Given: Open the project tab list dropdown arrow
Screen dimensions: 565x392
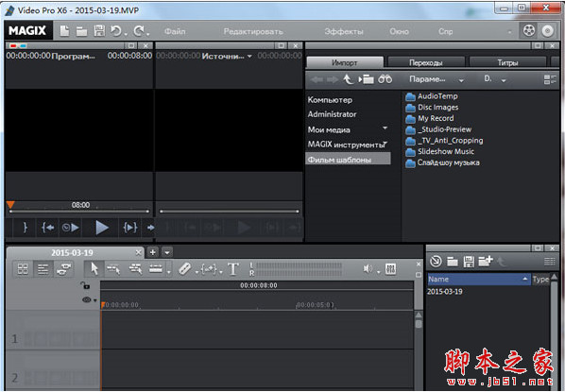Looking at the screenshot, I should click(167, 252).
